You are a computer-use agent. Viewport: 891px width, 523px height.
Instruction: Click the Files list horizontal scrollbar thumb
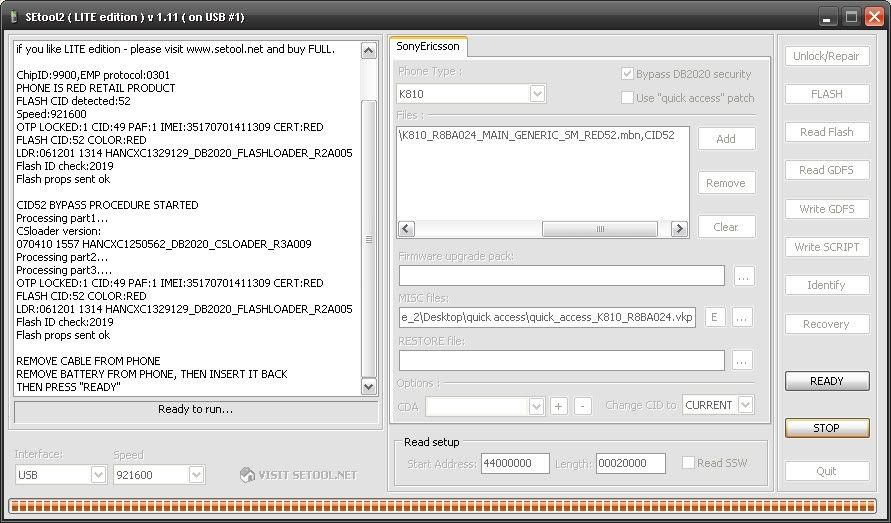coord(600,229)
